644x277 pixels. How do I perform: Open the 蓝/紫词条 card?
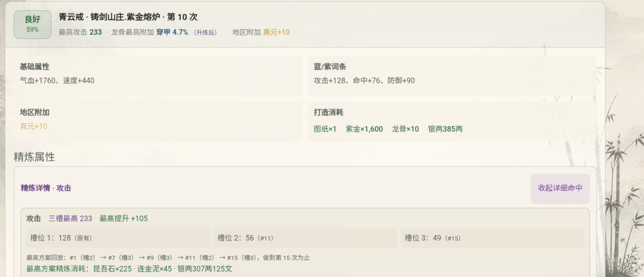[x=452, y=76]
